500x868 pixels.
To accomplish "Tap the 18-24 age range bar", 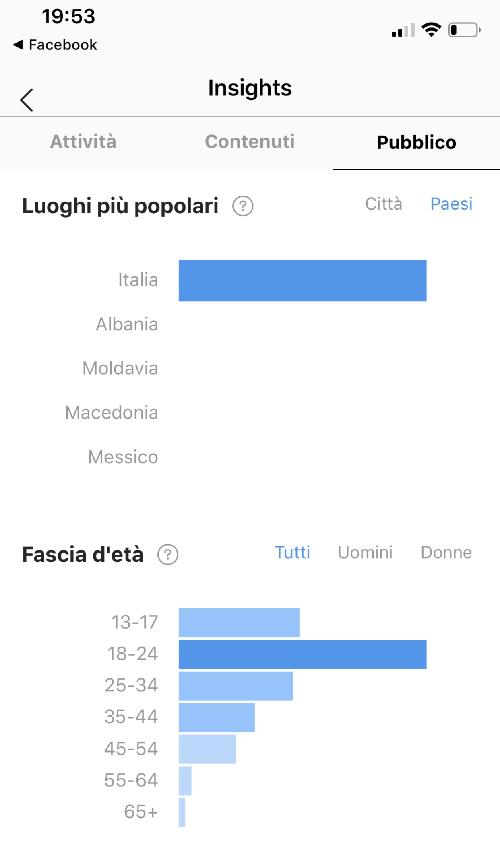I will pyautogui.click(x=302, y=654).
